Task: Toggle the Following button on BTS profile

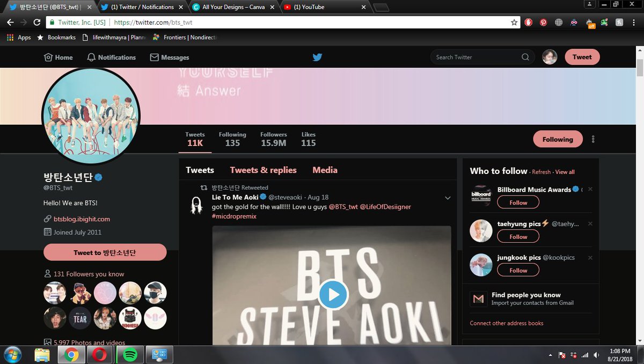Action: (558, 139)
